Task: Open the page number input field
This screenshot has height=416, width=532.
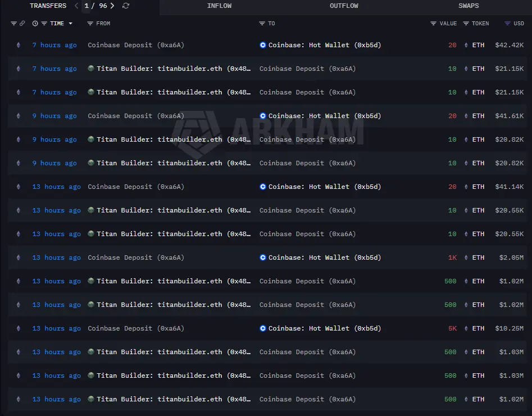Action: [87, 6]
